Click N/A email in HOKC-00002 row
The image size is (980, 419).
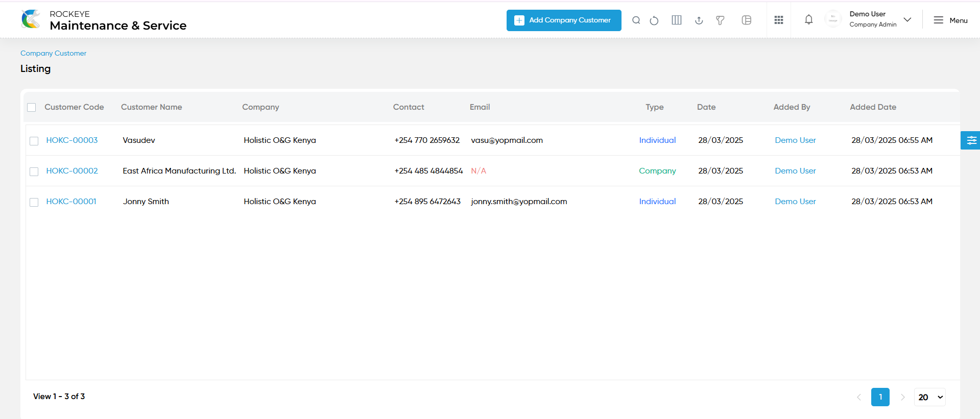point(479,171)
